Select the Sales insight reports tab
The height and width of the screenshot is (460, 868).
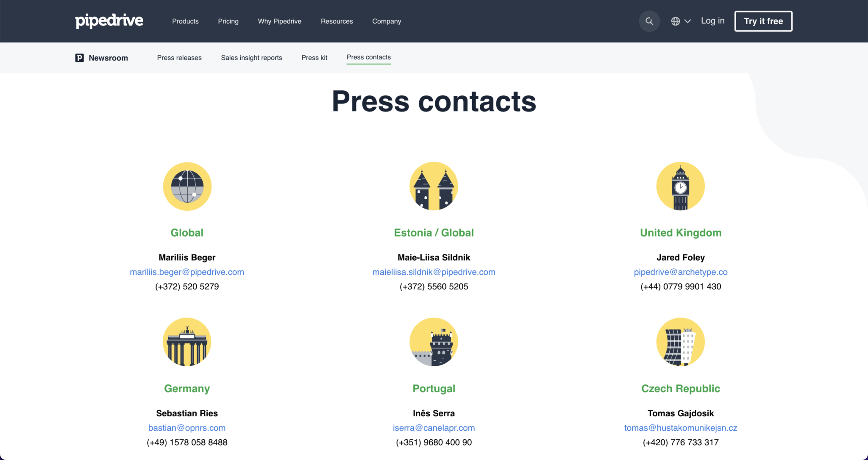click(x=251, y=58)
